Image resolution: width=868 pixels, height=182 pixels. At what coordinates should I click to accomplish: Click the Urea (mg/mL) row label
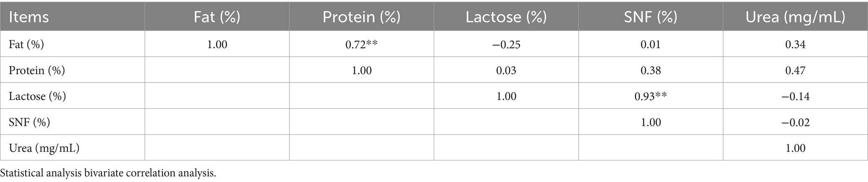tap(44, 148)
